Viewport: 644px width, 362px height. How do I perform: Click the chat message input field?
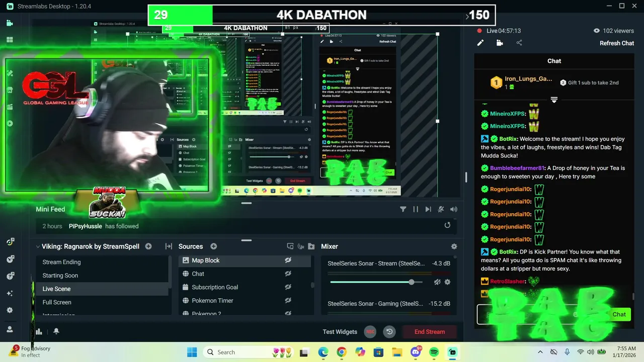(x=542, y=314)
